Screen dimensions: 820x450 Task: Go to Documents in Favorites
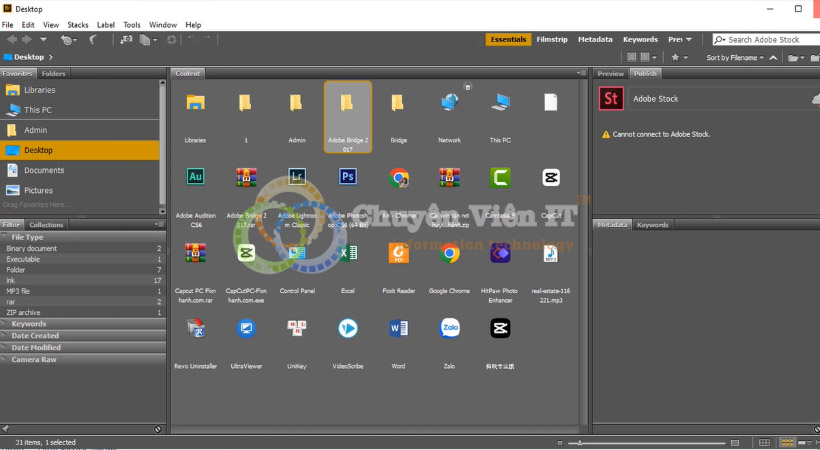44,170
